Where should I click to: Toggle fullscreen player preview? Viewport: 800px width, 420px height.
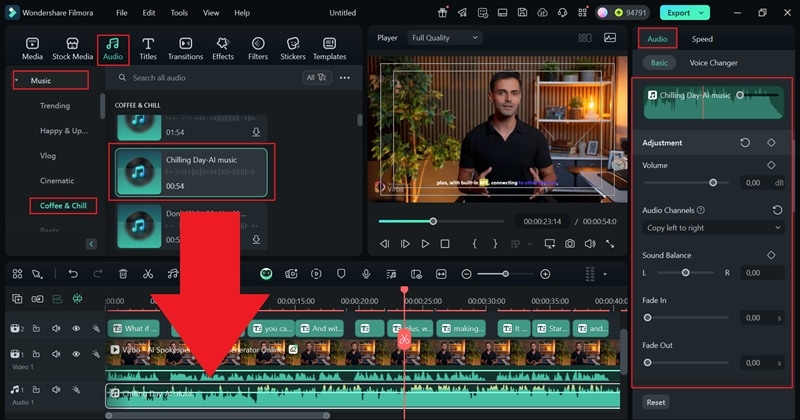610,244
